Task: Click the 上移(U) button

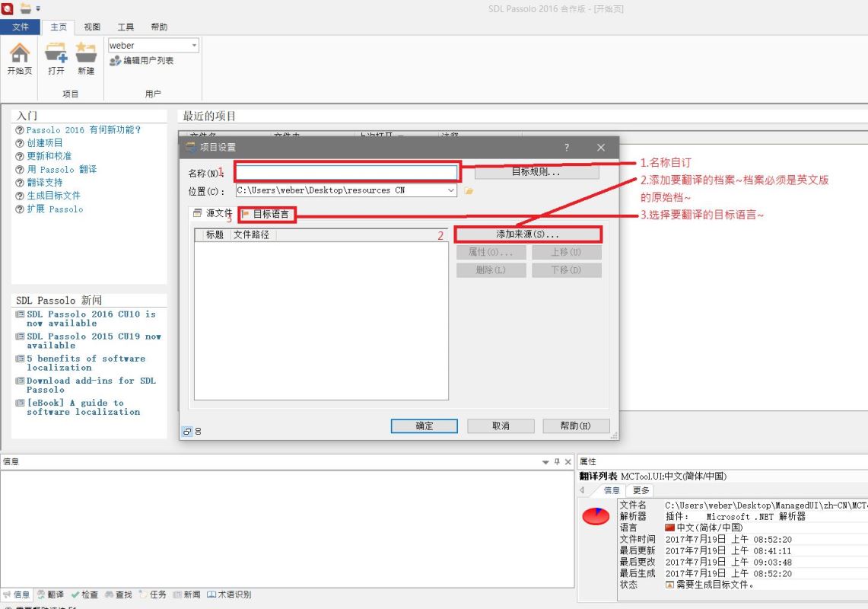Action: pyautogui.click(x=566, y=252)
